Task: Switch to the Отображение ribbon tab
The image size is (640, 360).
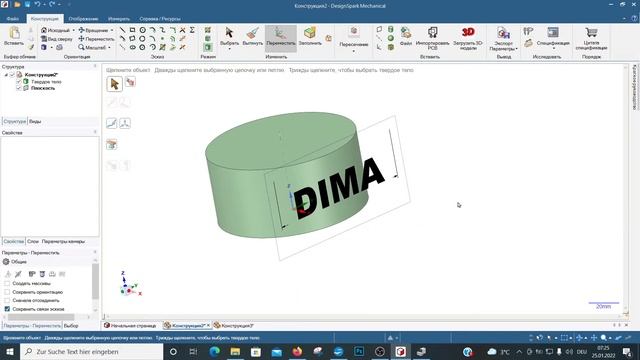Action: pos(83,19)
